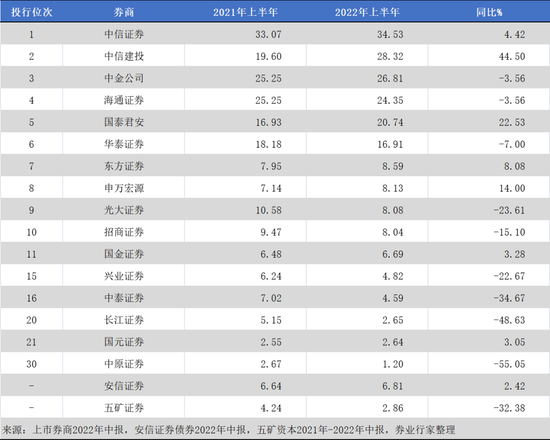The image size is (550, 440).
Task: Click the value 6.69 for 国金证券
Action: [393, 254]
